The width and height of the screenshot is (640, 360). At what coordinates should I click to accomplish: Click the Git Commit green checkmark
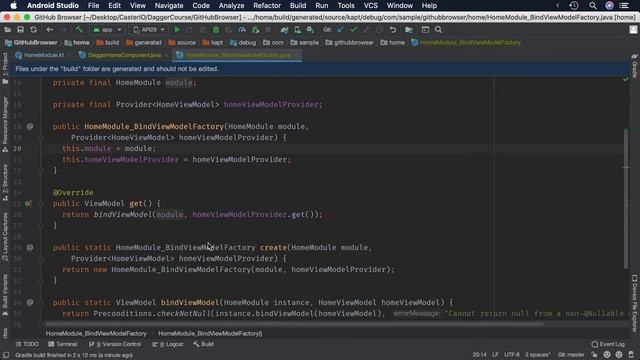pyautogui.click(x=353, y=30)
